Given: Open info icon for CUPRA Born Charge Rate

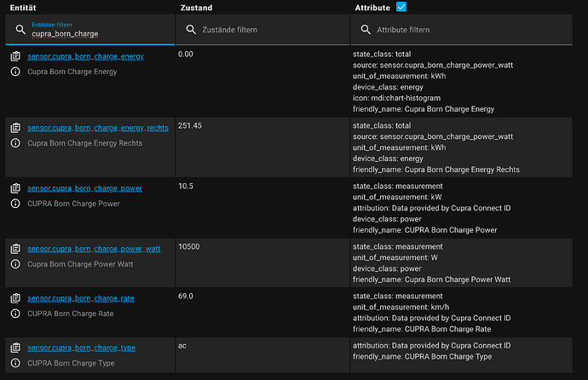Looking at the screenshot, I should [x=15, y=314].
